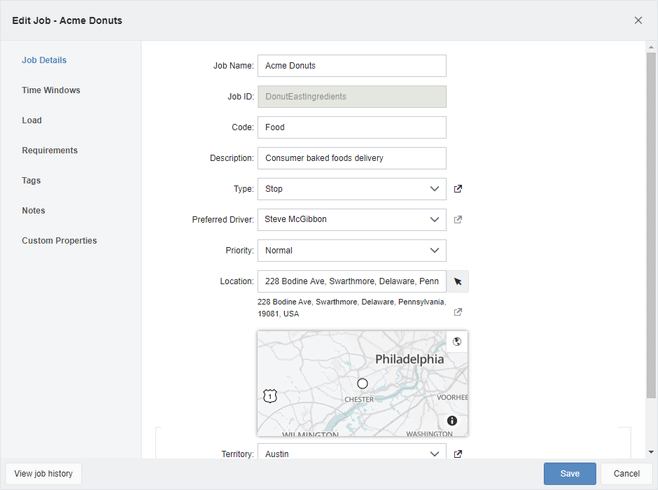Expand the Type dropdown showing Stop

tap(352, 189)
